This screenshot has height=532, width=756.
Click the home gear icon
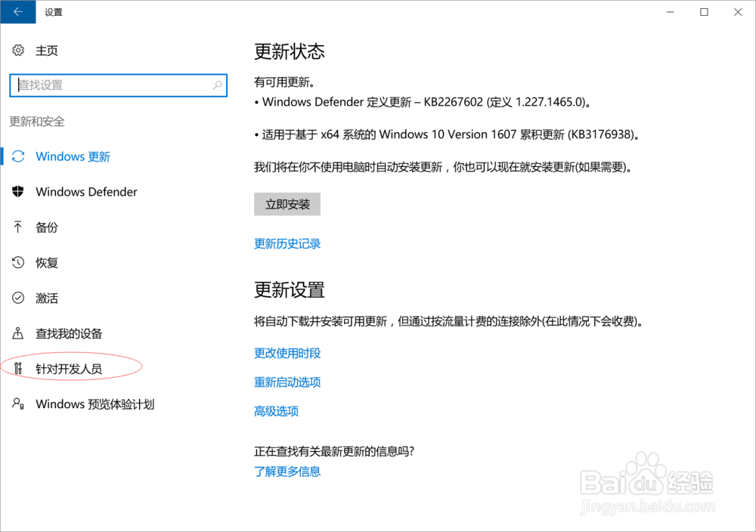(x=18, y=50)
